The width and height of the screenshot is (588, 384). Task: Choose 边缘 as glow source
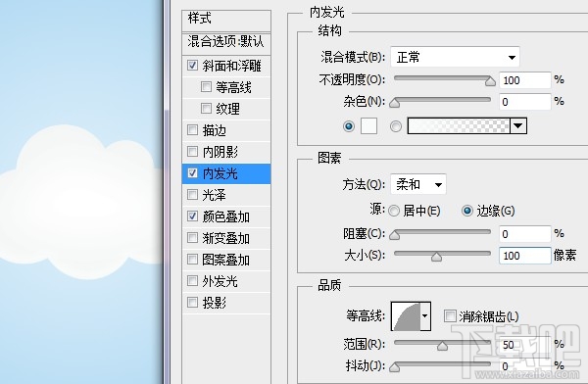click(467, 211)
